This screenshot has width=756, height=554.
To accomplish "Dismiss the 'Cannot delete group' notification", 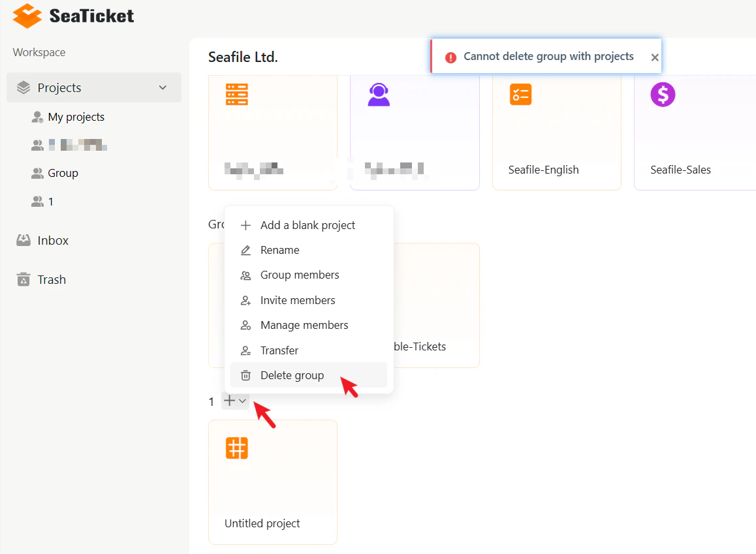I will point(655,57).
